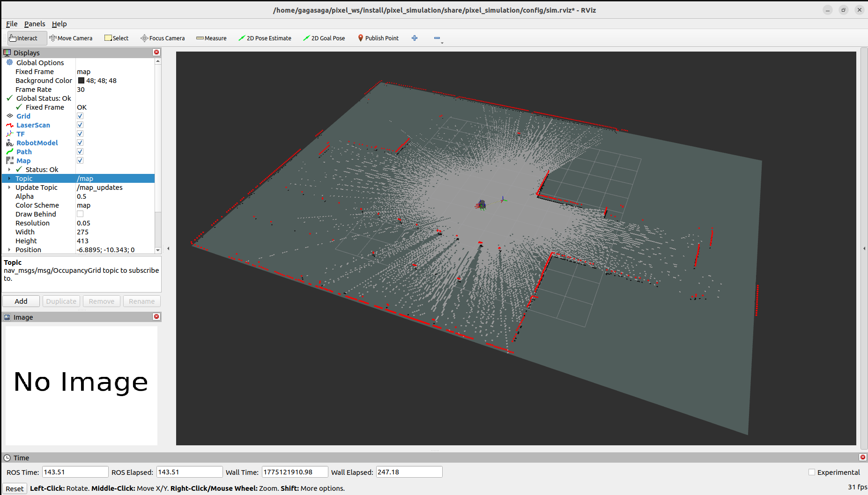Enable the Draw Behind checkbox
Image resolution: width=868 pixels, height=495 pixels.
tap(80, 214)
